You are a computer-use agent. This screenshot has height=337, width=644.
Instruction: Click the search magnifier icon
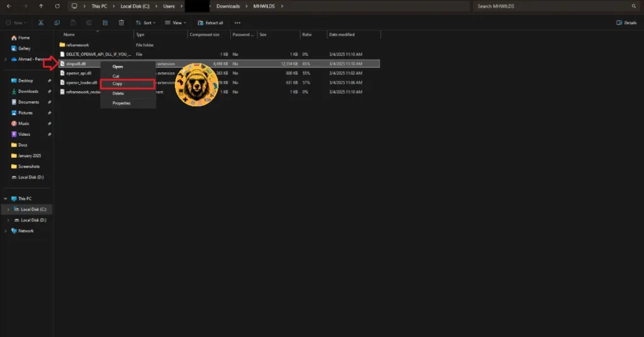[x=633, y=6]
